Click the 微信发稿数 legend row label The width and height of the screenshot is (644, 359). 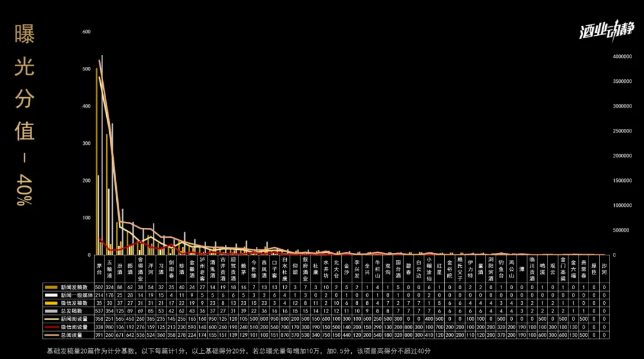[x=74, y=303]
